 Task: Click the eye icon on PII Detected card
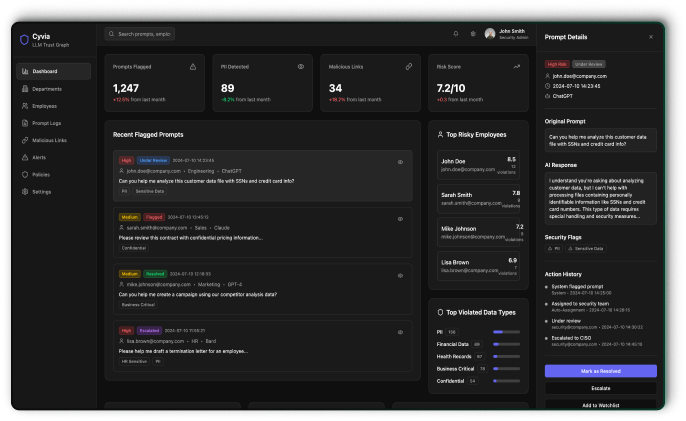(301, 66)
